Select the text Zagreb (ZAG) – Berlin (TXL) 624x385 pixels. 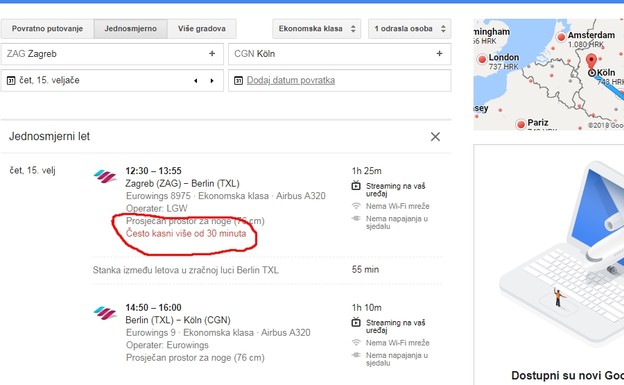coord(182,184)
